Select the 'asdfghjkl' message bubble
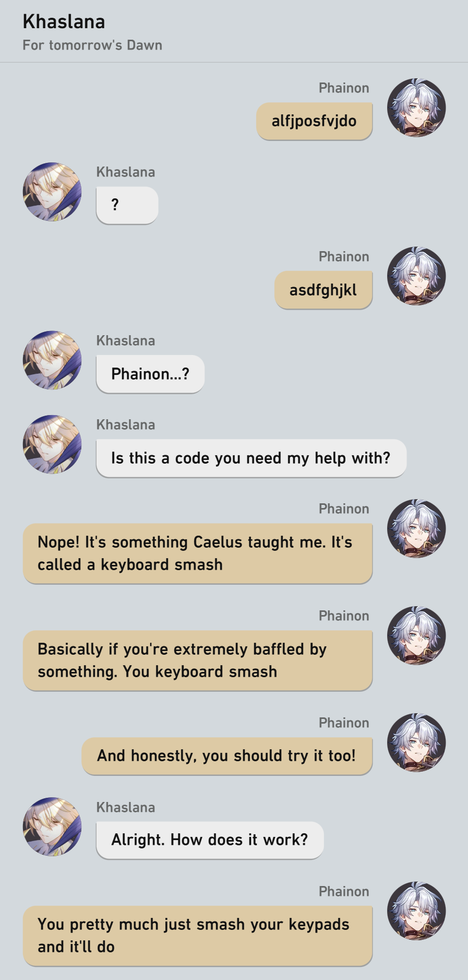The image size is (468, 980). pos(323,290)
